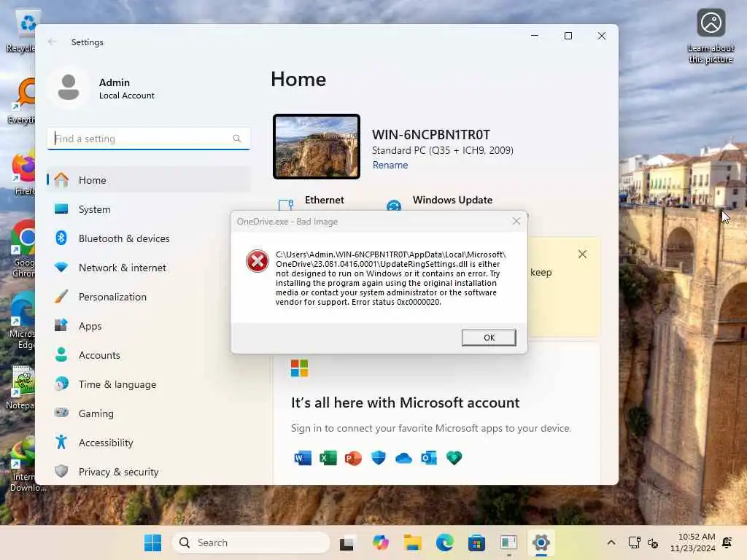Viewport: 747px width, 560px height.
Task: Select the Google Chrome desktop shortcut
Action: pos(23,249)
